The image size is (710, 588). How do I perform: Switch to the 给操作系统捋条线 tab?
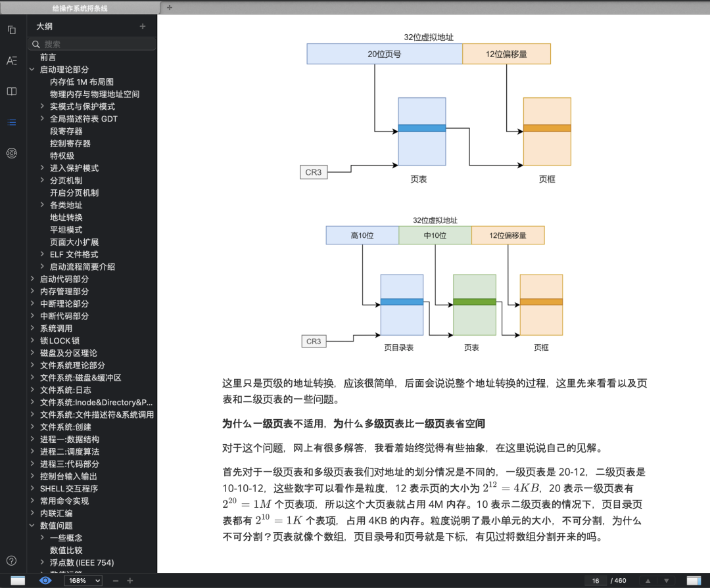[79, 7]
